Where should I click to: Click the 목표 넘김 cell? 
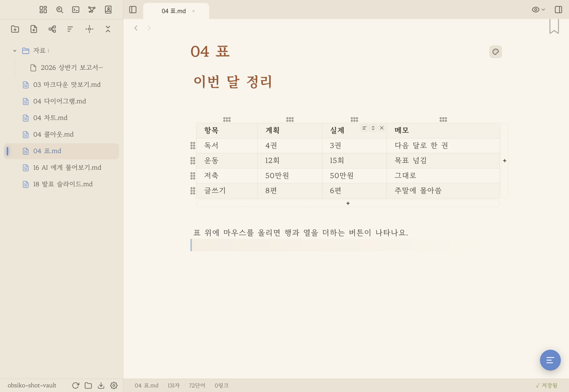pos(443,161)
